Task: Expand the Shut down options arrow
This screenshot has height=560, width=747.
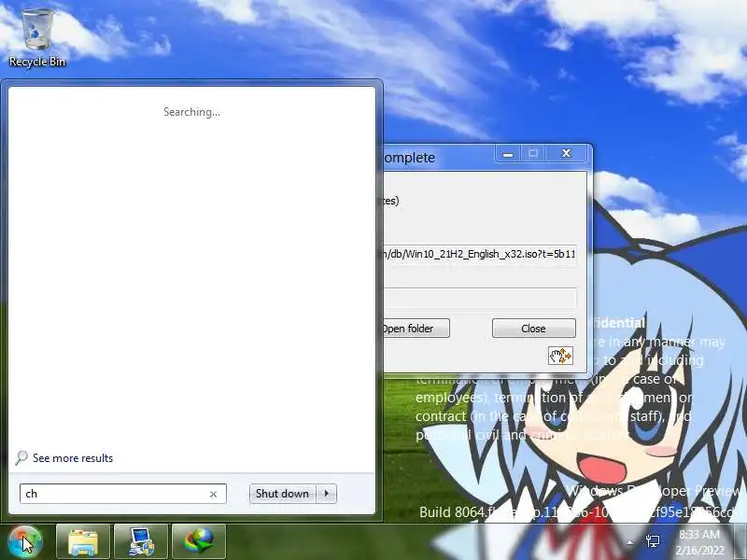Action: tap(327, 494)
